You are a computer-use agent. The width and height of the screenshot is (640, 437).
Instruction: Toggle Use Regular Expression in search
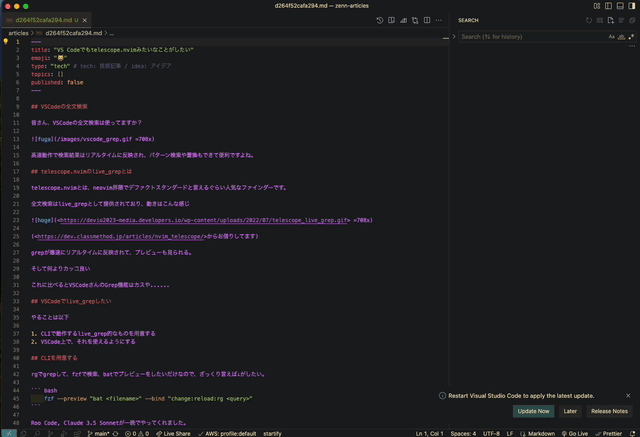(x=631, y=37)
